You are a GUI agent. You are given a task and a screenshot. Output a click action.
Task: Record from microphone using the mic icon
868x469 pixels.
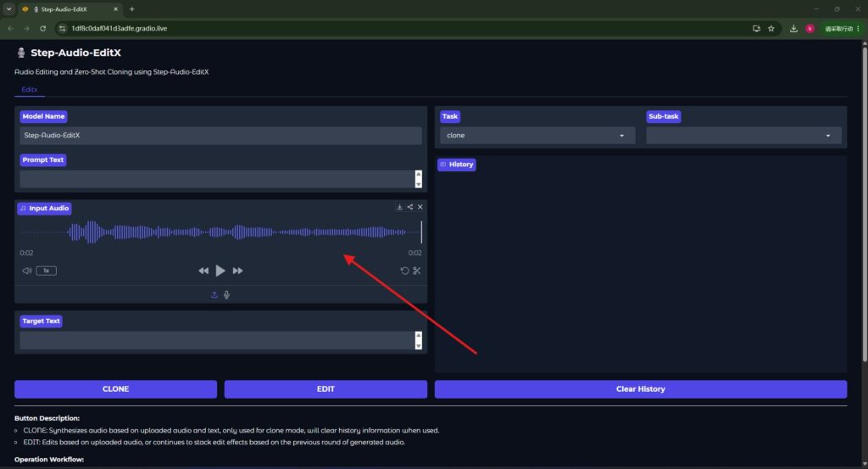tap(227, 294)
